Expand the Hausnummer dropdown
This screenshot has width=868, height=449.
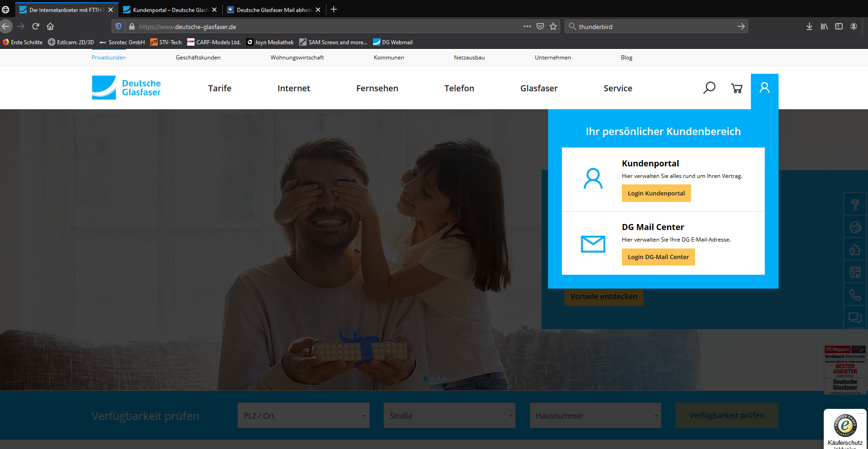(x=595, y=415)
